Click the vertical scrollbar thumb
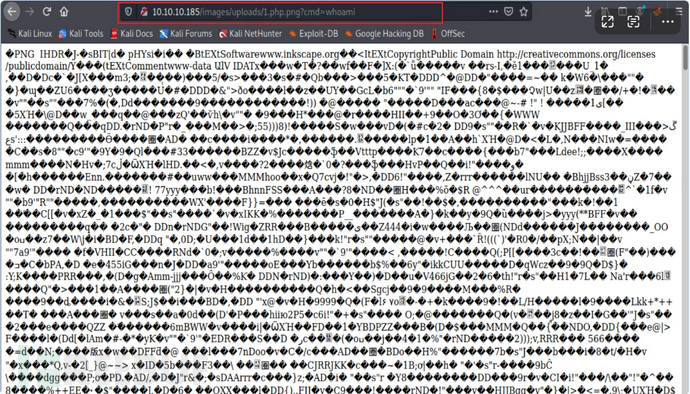This screenshot has height=394, width=690. [x=685, y=57]
